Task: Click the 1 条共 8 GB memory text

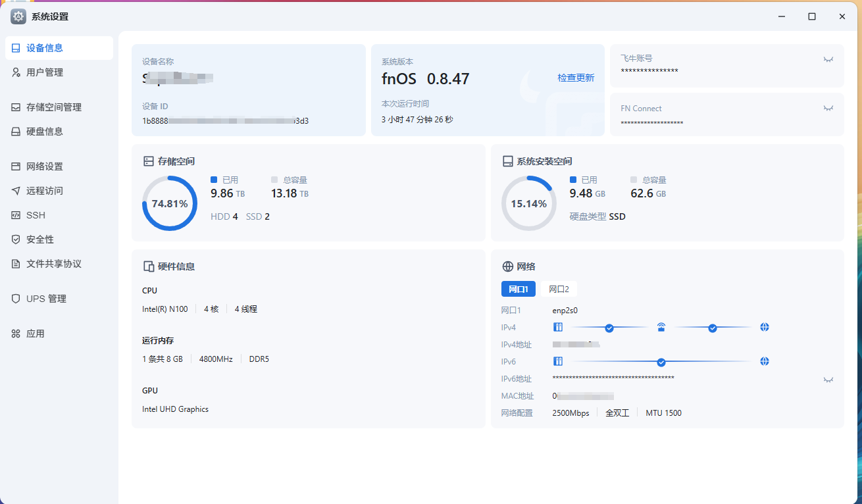Action: point(163,359)
